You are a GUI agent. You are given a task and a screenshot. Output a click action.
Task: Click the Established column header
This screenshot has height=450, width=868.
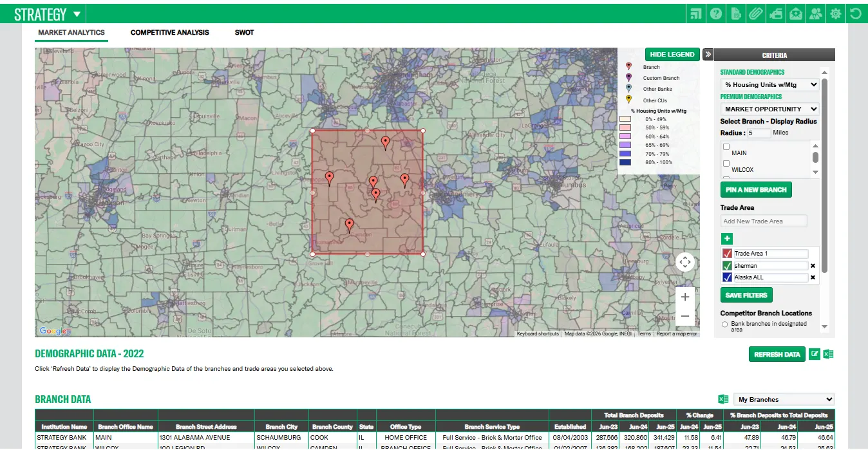[570, 426]
